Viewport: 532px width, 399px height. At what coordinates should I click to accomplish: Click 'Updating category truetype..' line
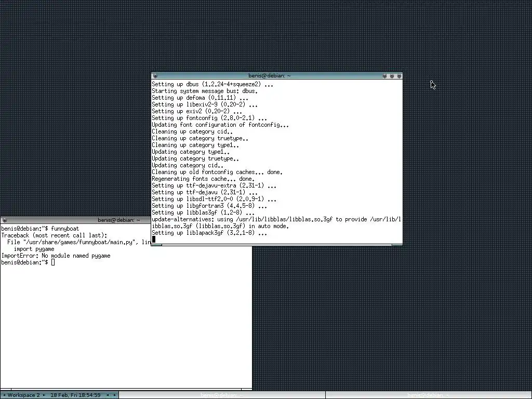point(195,158)
